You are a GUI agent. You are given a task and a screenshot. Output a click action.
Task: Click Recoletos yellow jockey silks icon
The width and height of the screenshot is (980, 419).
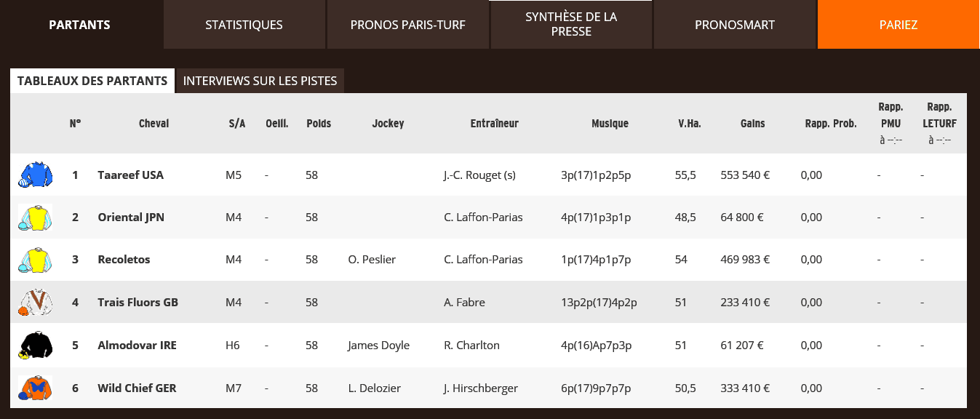(35, 260)
